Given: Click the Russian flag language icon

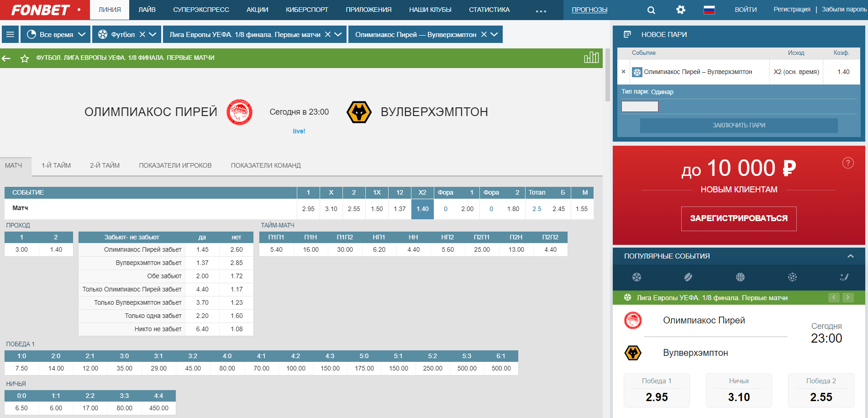Looking at the screenshot, I should 709,10.
